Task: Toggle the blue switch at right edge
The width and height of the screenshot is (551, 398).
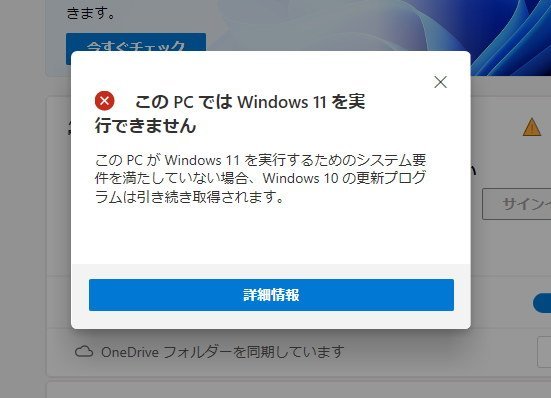Action: (542, 303)
